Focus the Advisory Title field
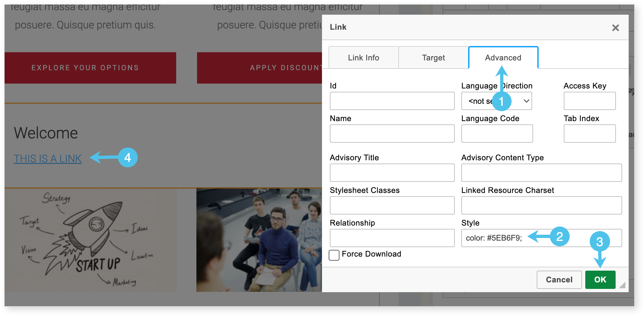Viewport: 644px width, 316px height. [392, 173]
